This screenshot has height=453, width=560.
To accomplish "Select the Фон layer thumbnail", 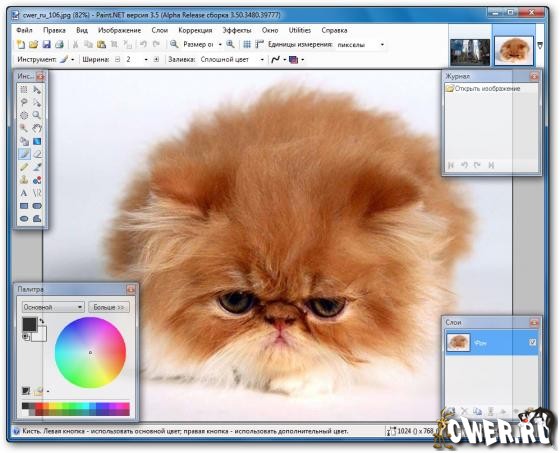I will pos(458,342).
